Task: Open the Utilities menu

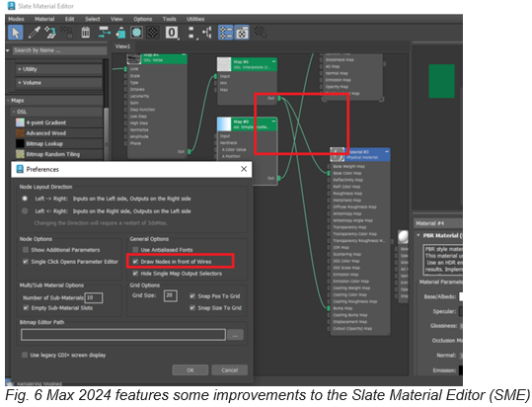Action: (x=195, y=19)
